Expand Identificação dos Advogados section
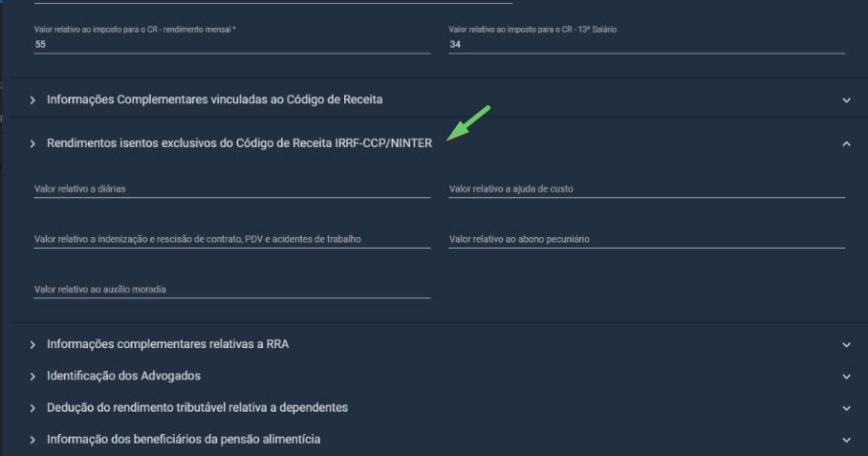Screen dimensions: 868x456 click(x=123, y=376)
